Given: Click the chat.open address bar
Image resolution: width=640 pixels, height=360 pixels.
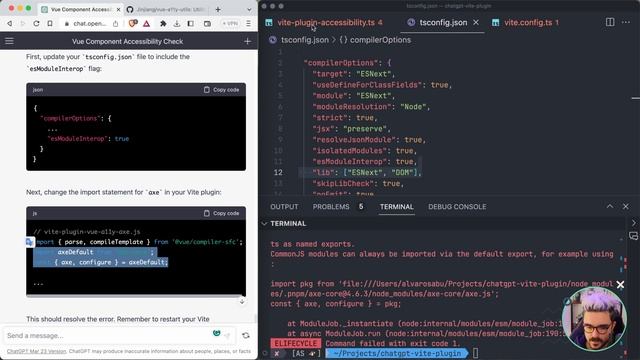Looking at the screenshot, I should point(90,24).
